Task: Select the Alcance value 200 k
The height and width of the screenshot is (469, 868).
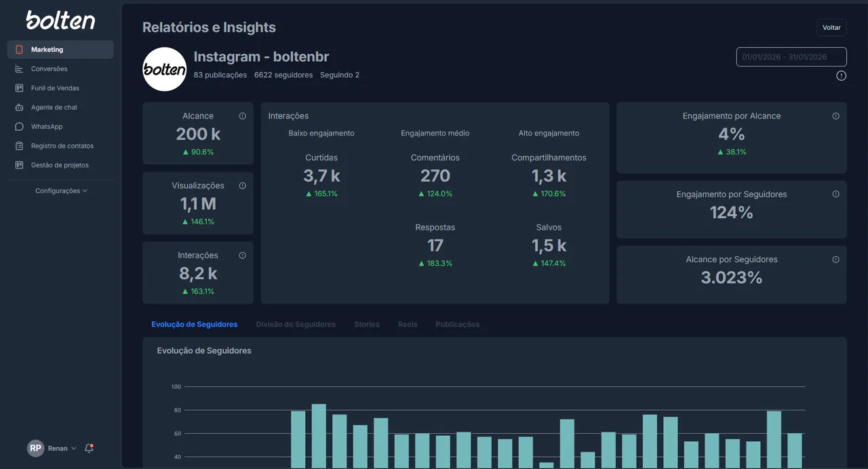Action: pos(198,134)
